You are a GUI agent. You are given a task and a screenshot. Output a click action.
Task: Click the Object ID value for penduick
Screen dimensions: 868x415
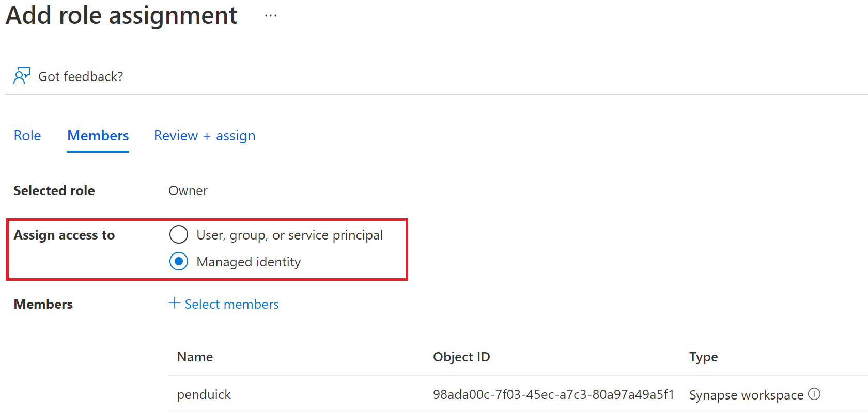tap(553, 394)
